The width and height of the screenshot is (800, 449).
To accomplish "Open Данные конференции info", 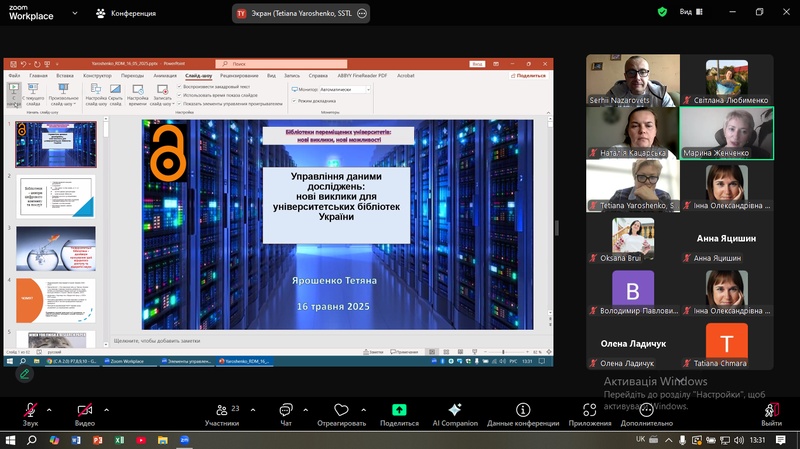I will (x=523, y=414).
